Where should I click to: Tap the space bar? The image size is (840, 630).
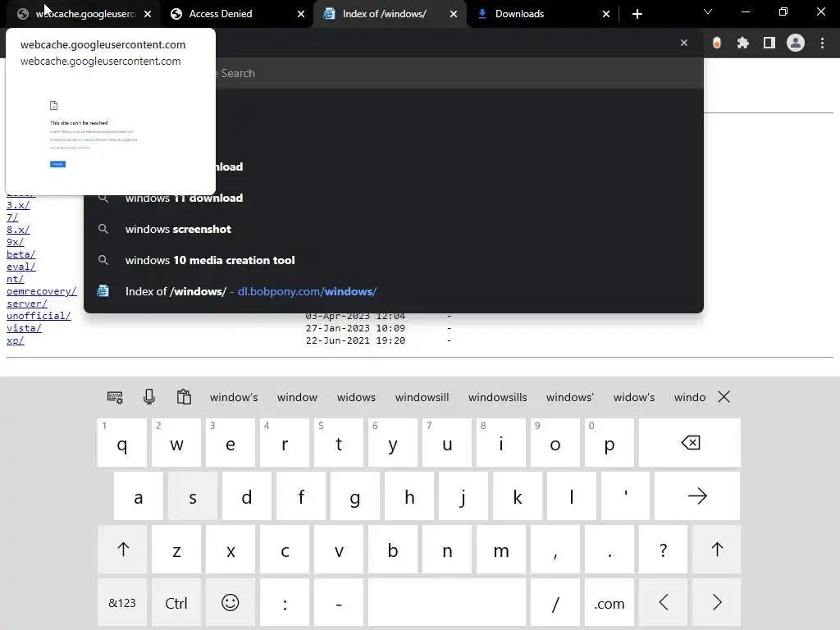pyautogui.click(x=447, y=603)
